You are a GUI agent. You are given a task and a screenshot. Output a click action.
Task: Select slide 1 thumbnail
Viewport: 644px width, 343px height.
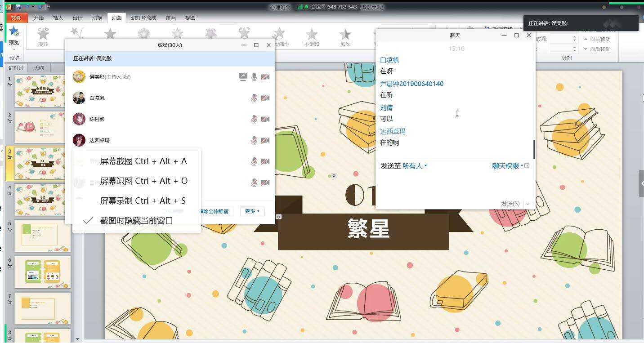click(x=43, y=91)
